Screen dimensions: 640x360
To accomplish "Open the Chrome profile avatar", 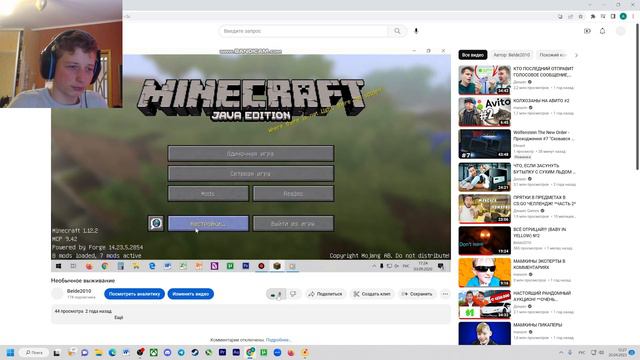I will tap(623, 16).
